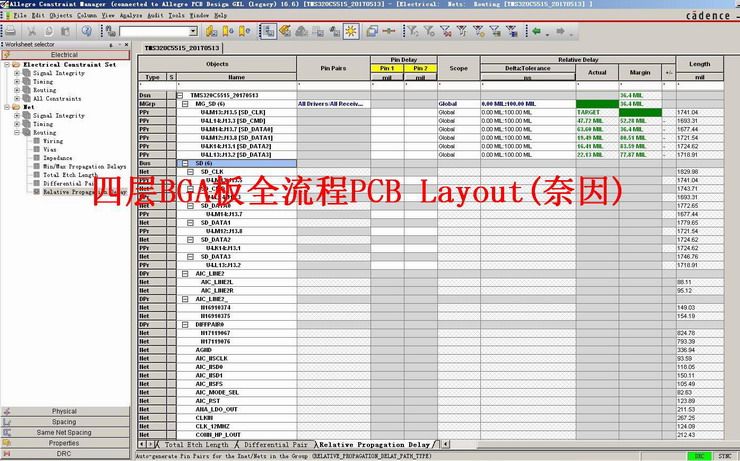Viewport: 740px width, 461px height.
Task: Collapse the Electrical Constraint Set tree node
Action: (x=7, y=65)
